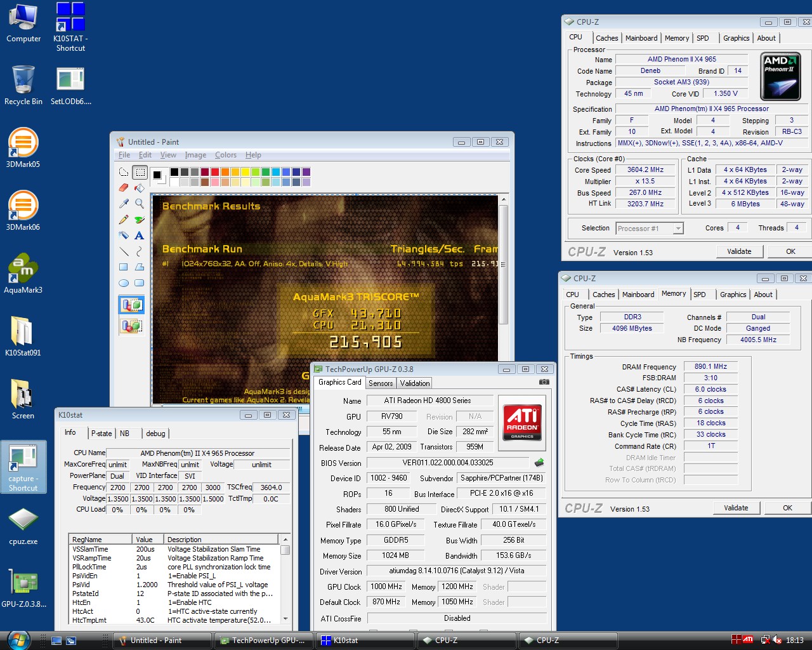Select the SetLODb6 desktop icon
This screenshot has width=812, height=650.
[x=70, y=86]
